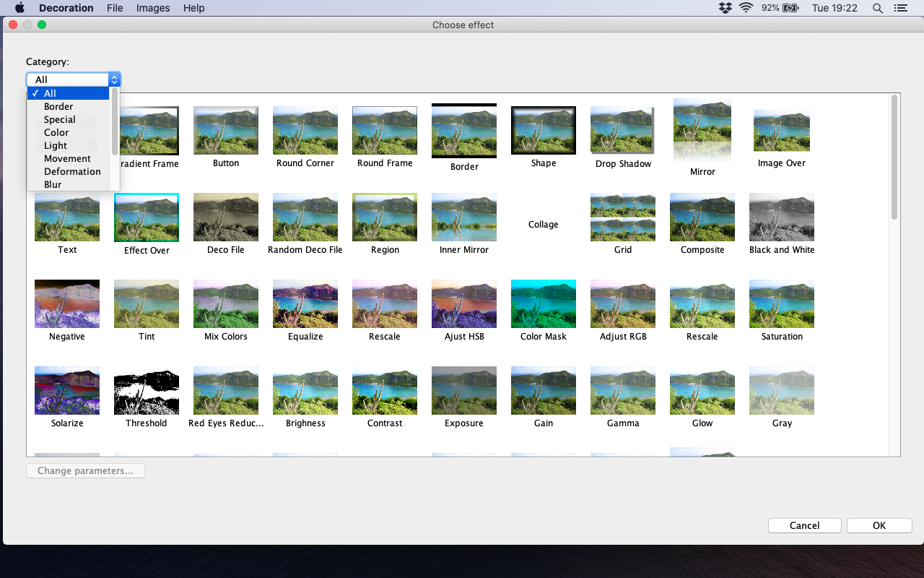The height and width of the screenshot is (578, 924).
Task: Cancel the Choose effect dialog
Action: (804, 525)
